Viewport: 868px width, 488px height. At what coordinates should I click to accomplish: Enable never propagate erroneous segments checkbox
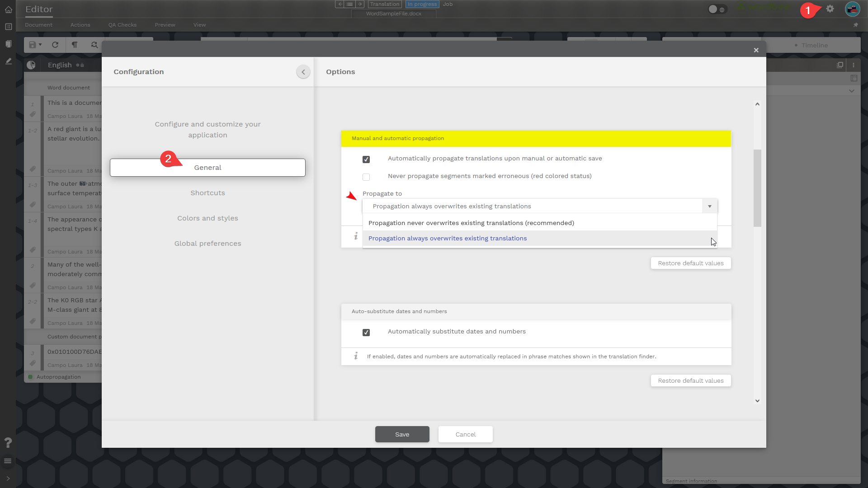tap(366, 177)
